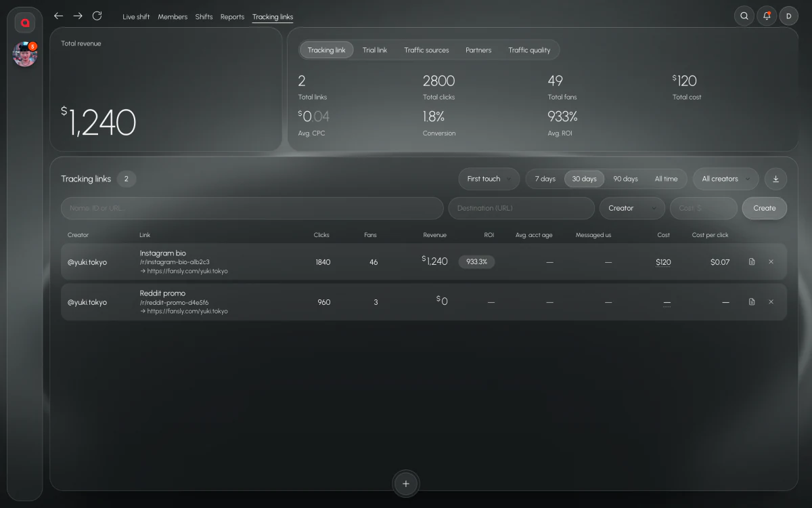Go to the Members page

pos(173,17)
